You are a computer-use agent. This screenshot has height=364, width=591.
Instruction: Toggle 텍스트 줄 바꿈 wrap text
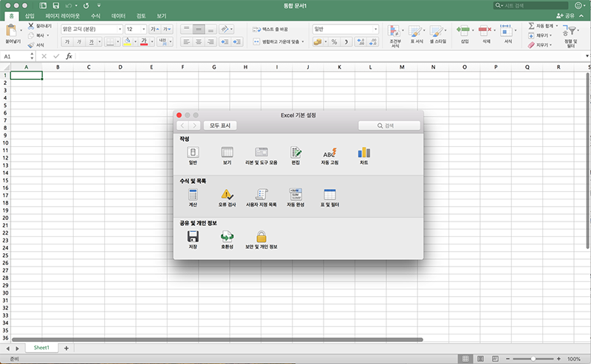270,29
